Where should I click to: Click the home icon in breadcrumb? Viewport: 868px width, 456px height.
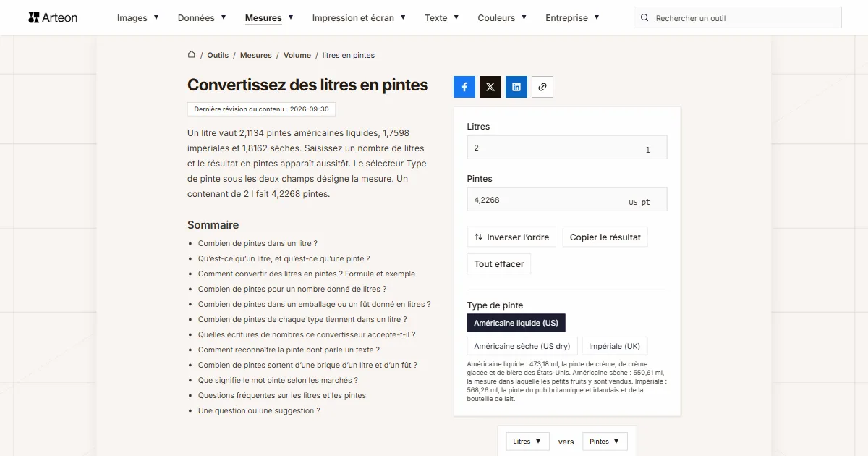pos(192,54)
